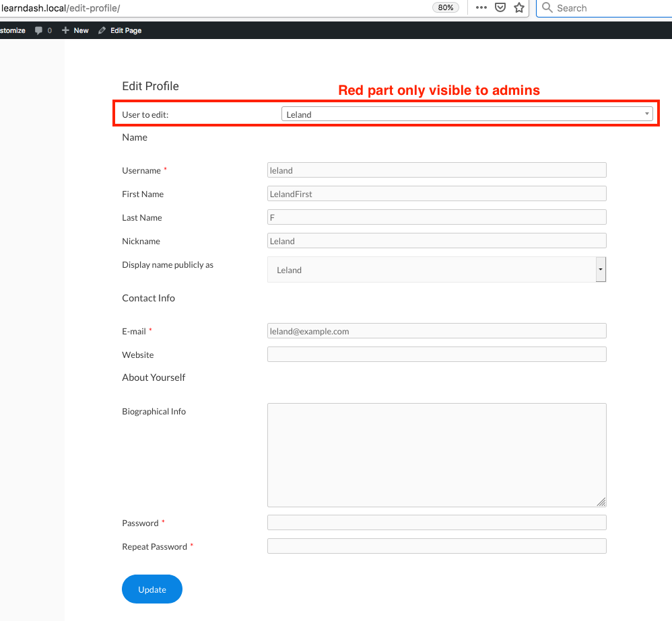Viewport: 672px width, 621px height.
Task: Focus the Last Name text field
Action: 436,217
